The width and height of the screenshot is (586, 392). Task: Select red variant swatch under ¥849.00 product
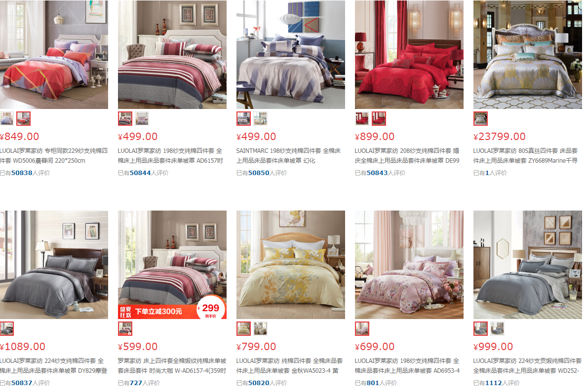24,119
